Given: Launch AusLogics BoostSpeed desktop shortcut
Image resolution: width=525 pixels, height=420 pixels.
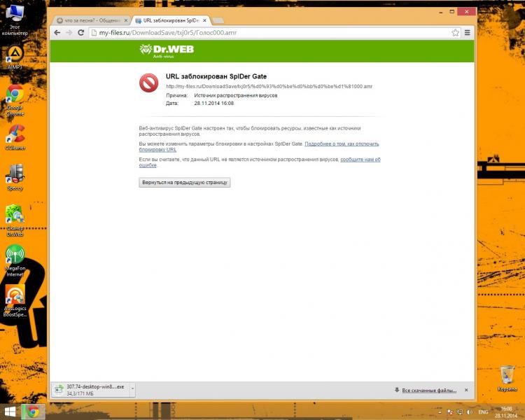Looking at the screenshot, I should click(x=15, y=301).
